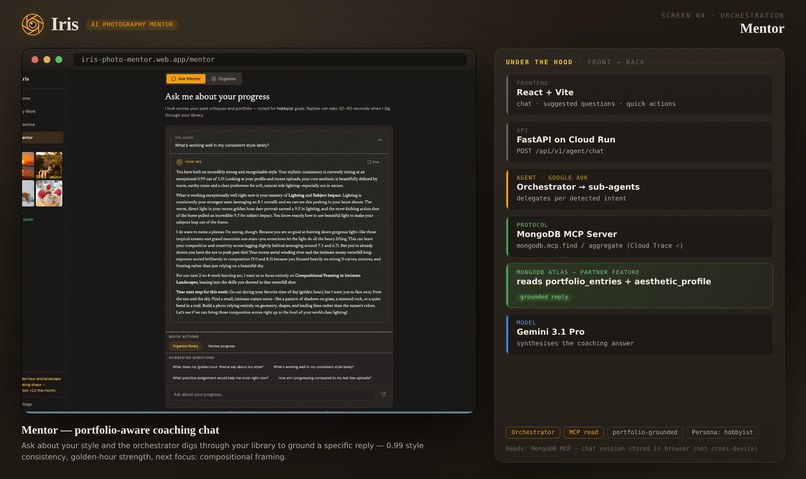Click 'POST /api/v1/agent/chat' text
The width and height of the screenshot is (806, 479).
click(560, 151)
